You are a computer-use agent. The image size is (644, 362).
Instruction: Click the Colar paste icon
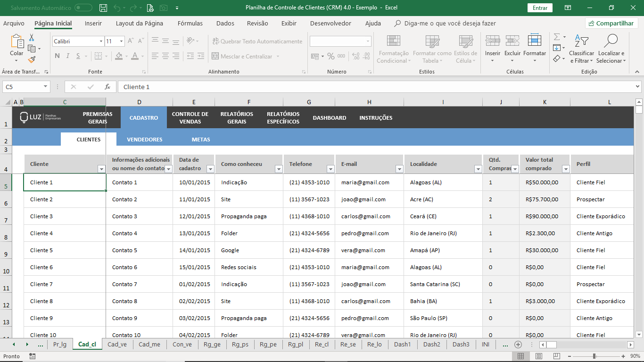[17, 41]
